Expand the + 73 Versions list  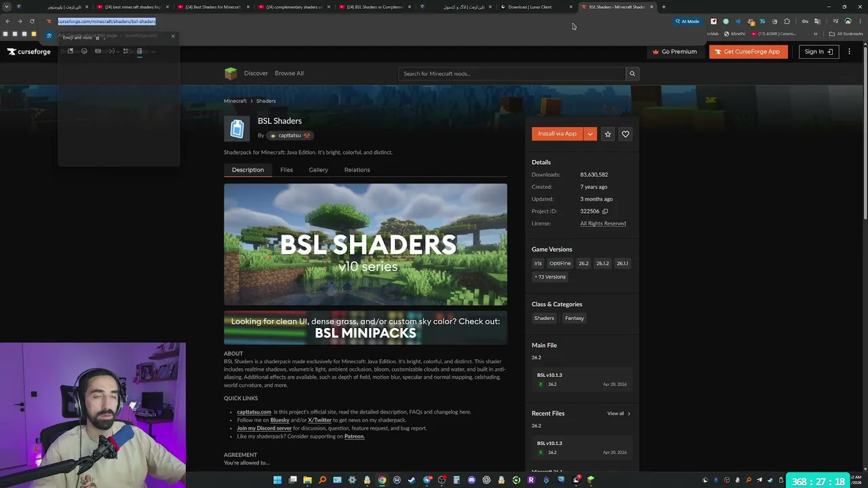[x=550, y=277]
